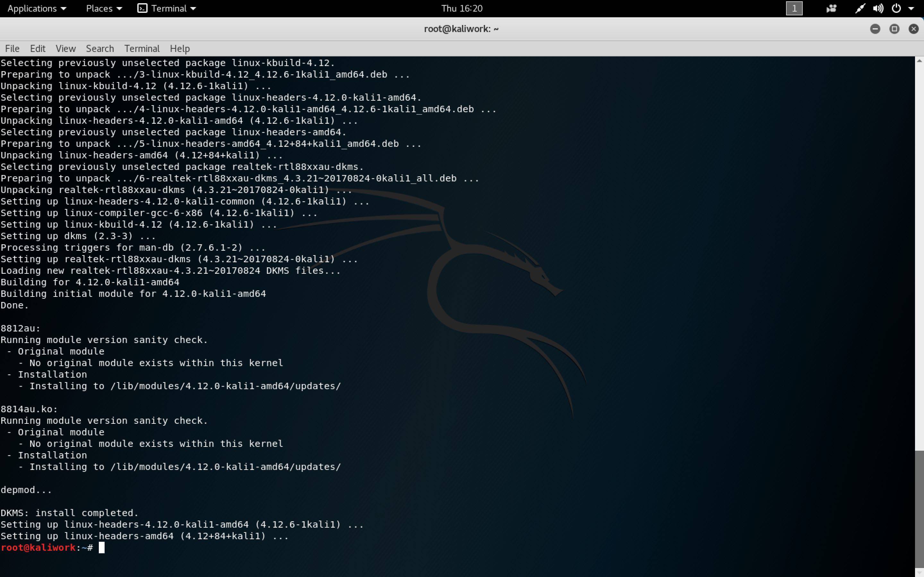Open the Edit menu
The image size is (924, 577).
[38, 48]
